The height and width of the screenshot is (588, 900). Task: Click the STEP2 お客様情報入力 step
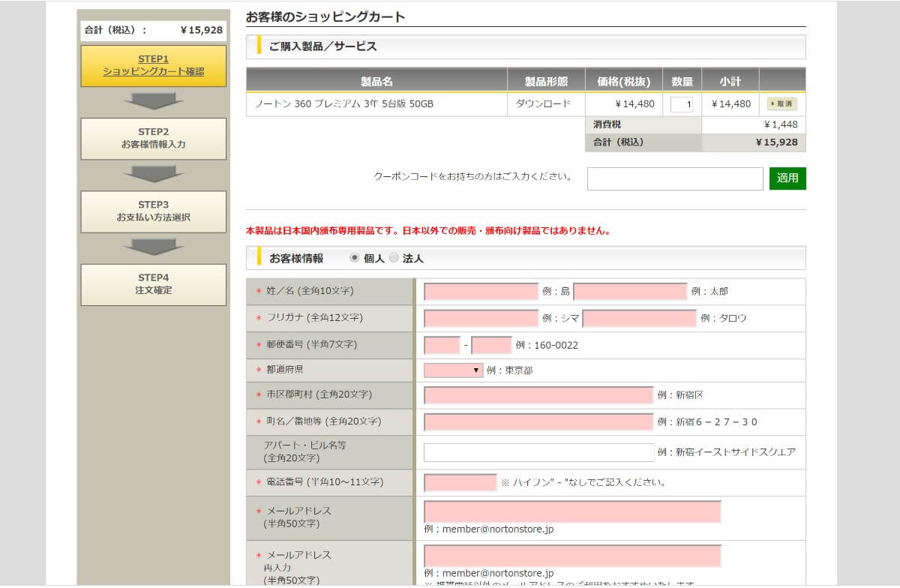(154, 138)
